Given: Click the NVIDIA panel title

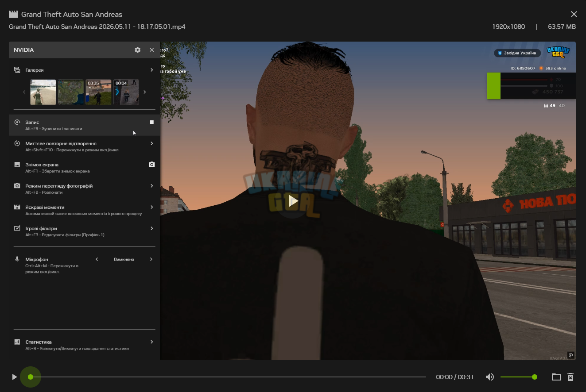Looking at the screenshot, I should pos(24,50).
